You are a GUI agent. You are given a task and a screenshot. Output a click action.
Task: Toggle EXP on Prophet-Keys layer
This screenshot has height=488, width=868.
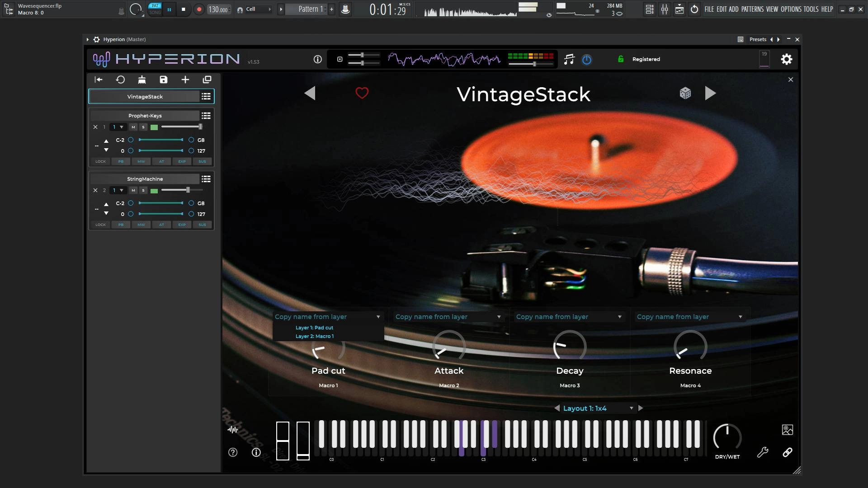(182, 161)
